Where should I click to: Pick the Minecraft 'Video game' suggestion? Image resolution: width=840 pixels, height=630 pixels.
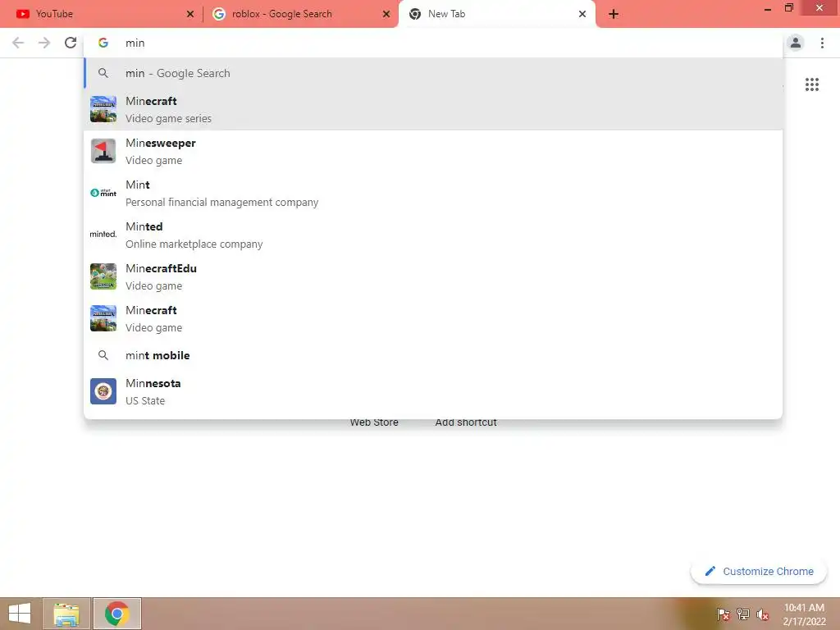pyautogui.click(x=433, y=318)
